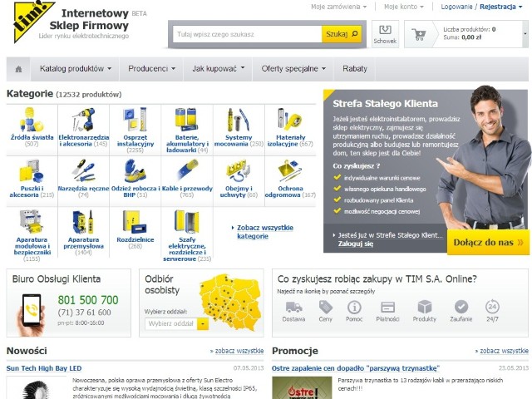Open Źródła światła category thumbnail
Viewport: 532px width, 399px height.
tap(32, 120)
